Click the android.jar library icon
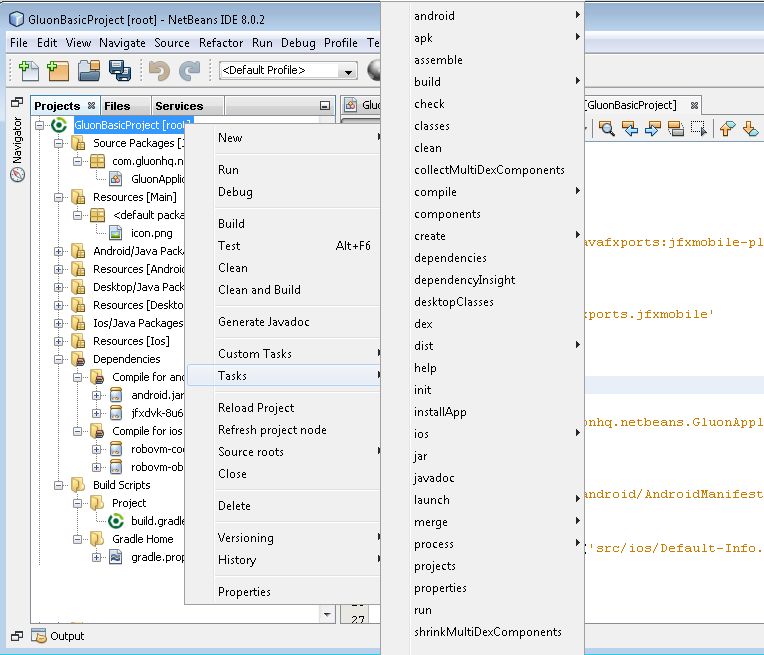The image size is (764, 655). tap(115, 395)
